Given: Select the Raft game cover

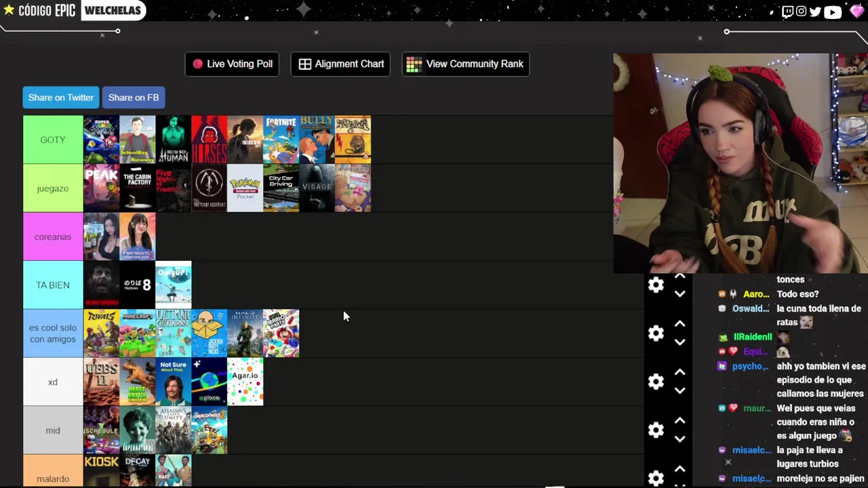Looking at the screenshot, I should pos(173,471).
